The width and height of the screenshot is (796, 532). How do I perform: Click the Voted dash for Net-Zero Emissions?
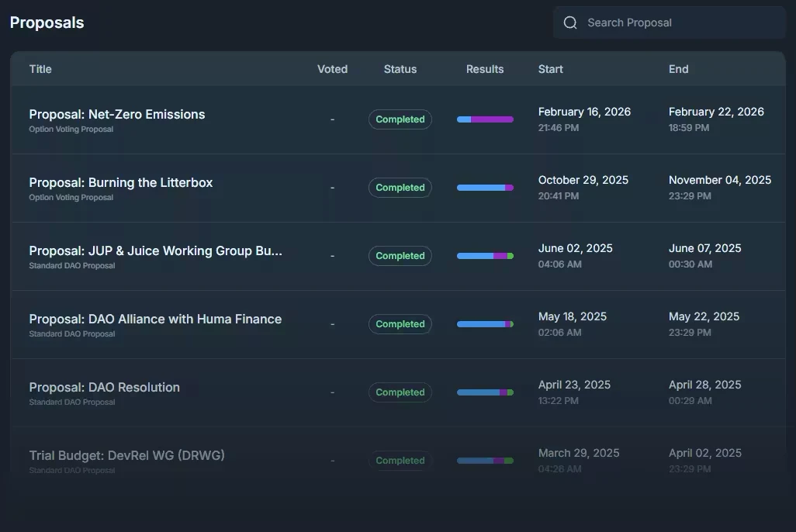tap(333, 119)
